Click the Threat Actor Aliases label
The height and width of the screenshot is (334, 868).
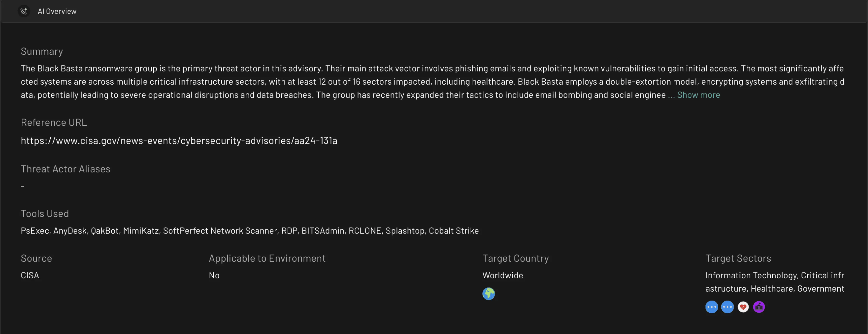(x=65, y=169)
